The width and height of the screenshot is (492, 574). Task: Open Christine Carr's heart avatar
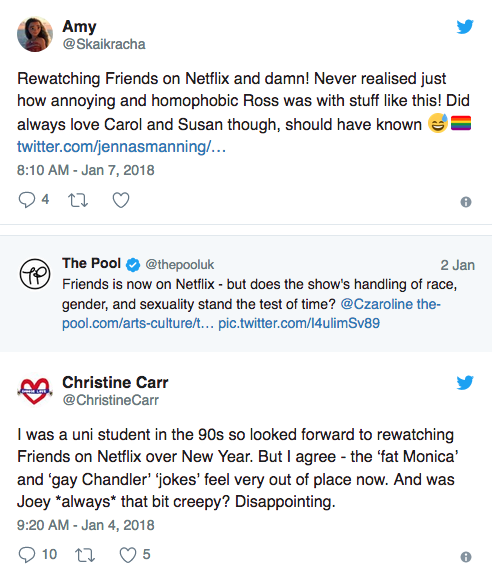point(35,391)
